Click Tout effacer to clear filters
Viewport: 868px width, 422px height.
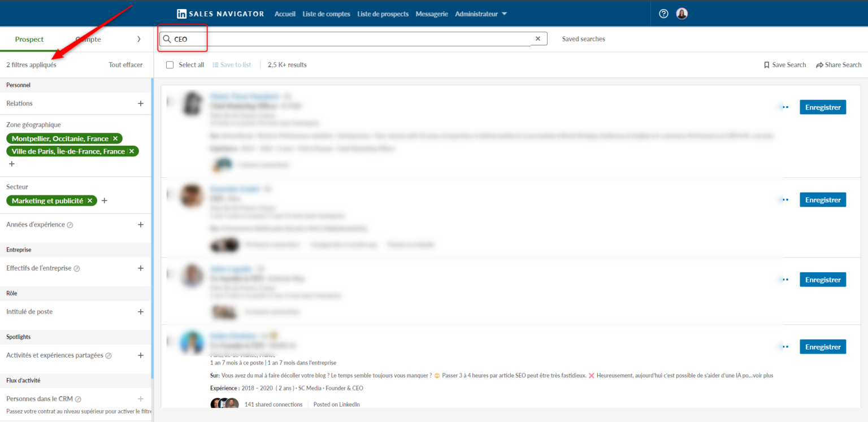[x=125, y=65]
